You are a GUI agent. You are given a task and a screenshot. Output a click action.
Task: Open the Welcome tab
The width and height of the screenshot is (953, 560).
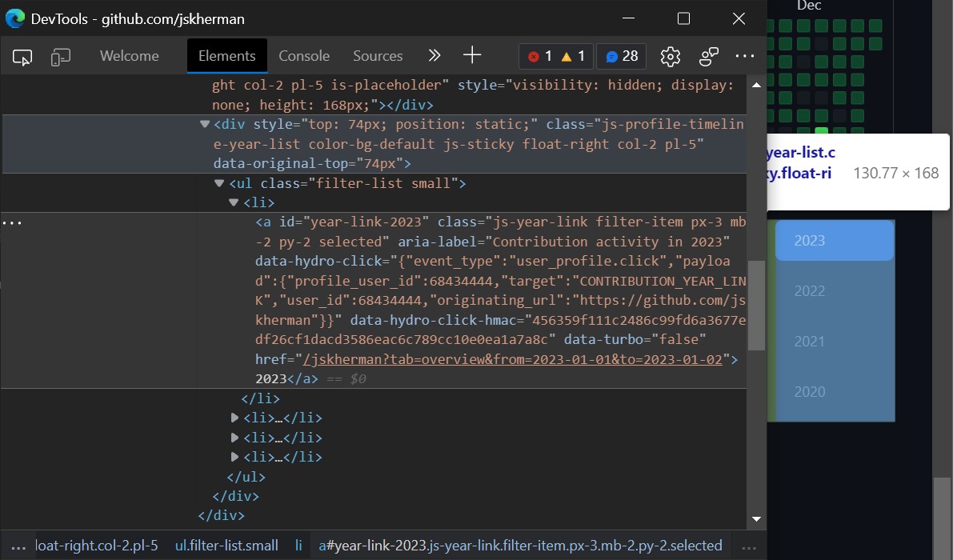coord(129,56)
